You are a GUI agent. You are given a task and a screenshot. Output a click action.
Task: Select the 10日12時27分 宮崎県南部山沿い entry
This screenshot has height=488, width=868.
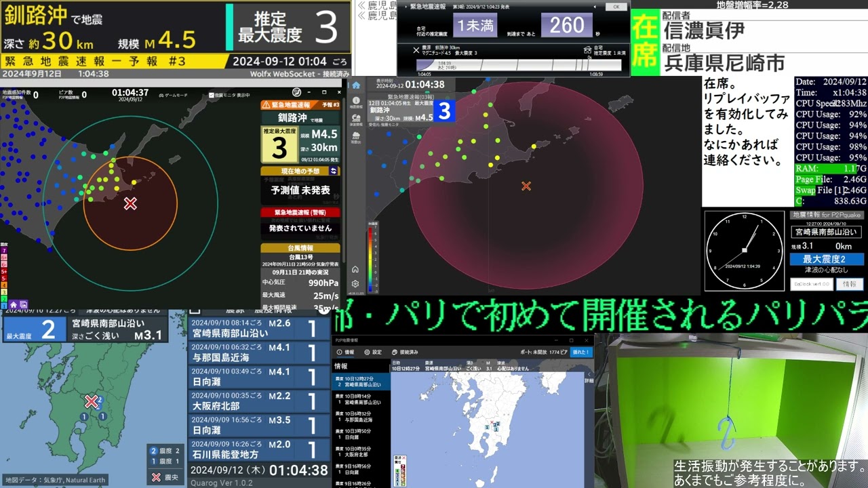pyautogui.click(x=361, y=382)
